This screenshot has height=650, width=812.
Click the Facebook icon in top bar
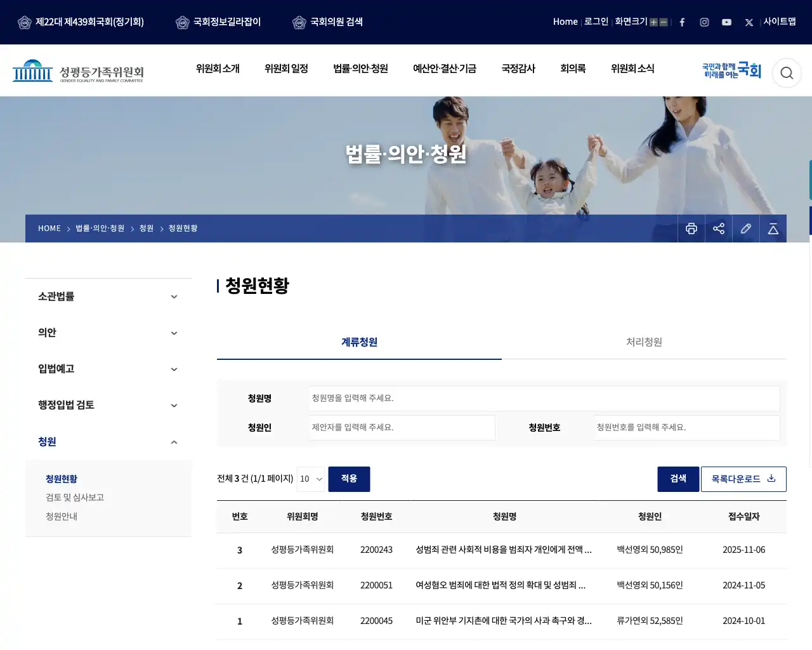(682, 22)
